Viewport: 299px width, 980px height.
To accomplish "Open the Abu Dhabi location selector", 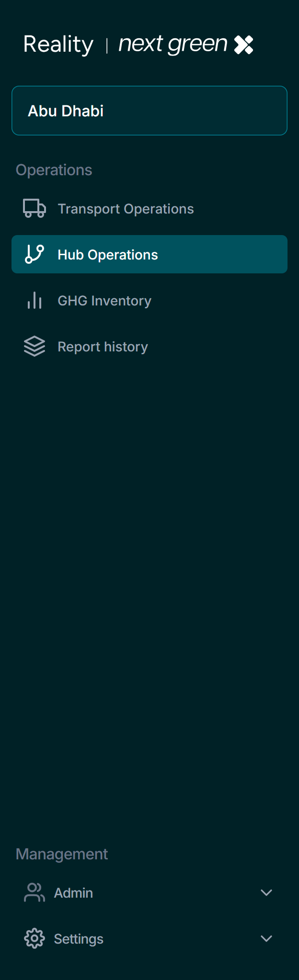I will click(x=149, y=111).
